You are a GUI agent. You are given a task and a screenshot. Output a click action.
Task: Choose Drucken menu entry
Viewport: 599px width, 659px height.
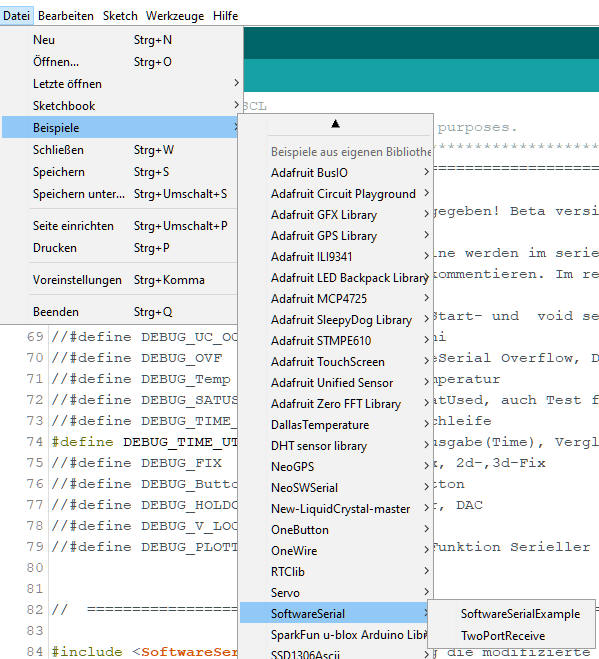click(120, 248)
